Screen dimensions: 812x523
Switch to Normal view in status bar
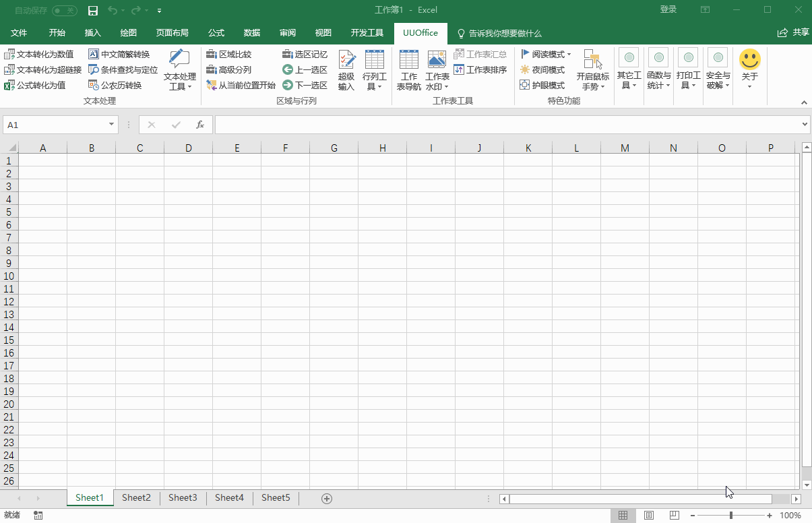pyautogui.click(x=623, y=516)
